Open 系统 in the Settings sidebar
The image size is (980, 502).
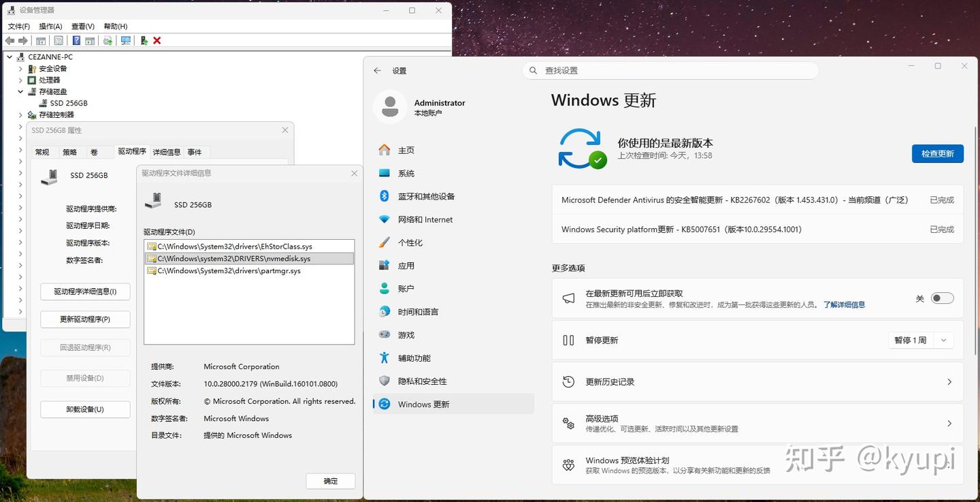click(x=453, y=173)
